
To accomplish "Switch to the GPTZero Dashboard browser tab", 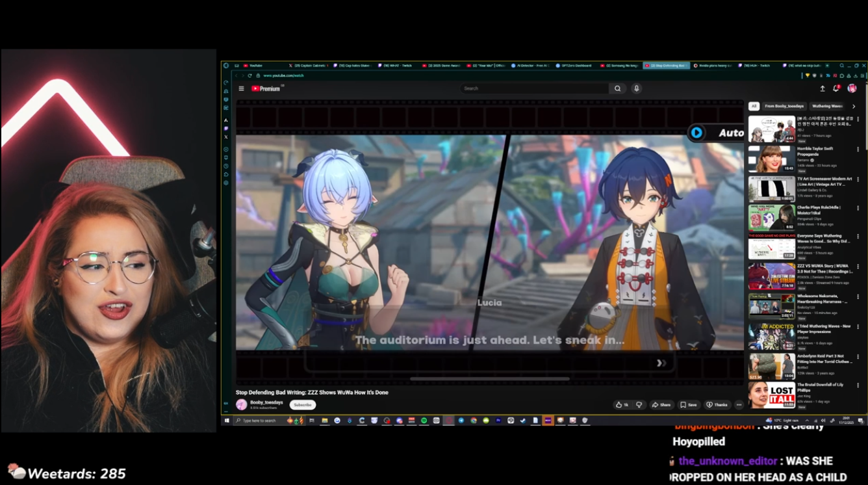I will (574, 66).
